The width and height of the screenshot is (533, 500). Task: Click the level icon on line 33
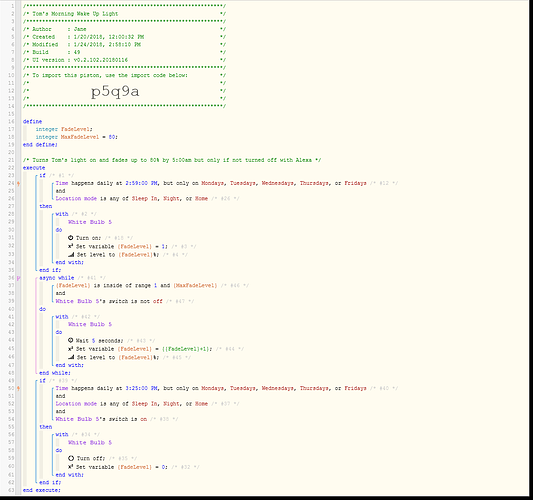[x=71, y=254]
